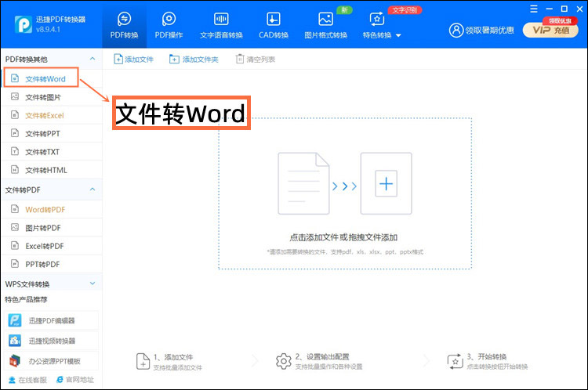Image resolution: width=588 pixels, height=390 pixels.
Task: Expand 特色转换 dropdown arrow
Action: click(x=398, y=35)
